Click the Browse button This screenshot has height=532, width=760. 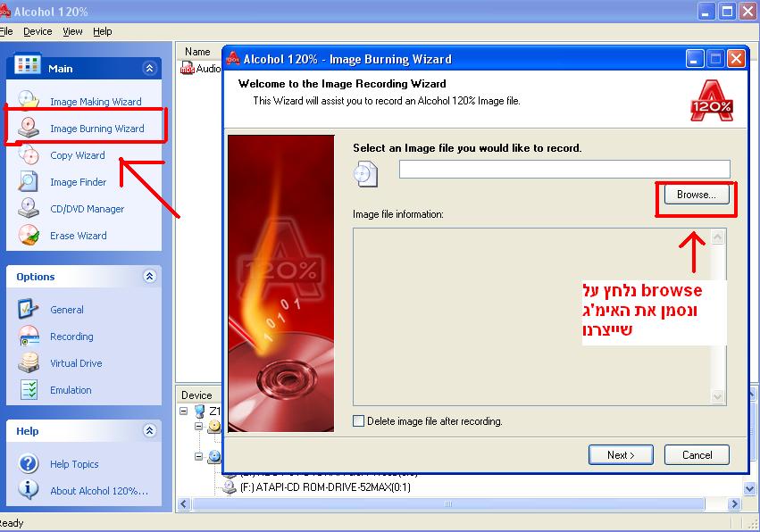[x=696, y=195]
